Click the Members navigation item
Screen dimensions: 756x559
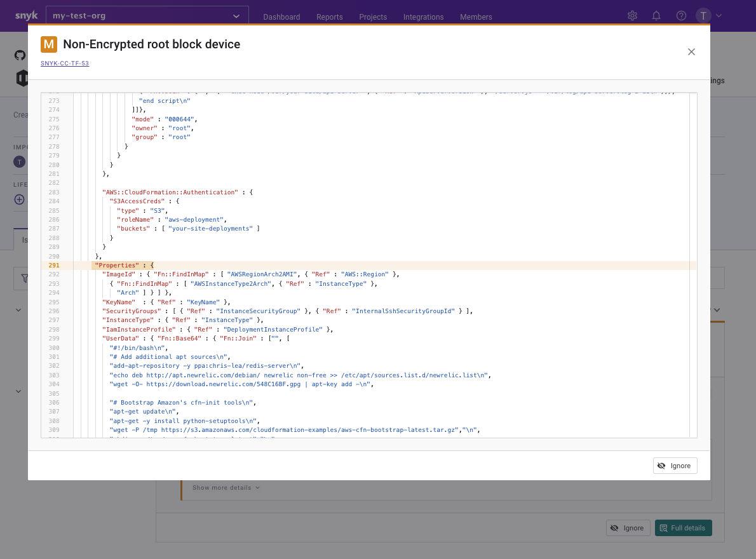pyautogui.click(x=476, y=17)
